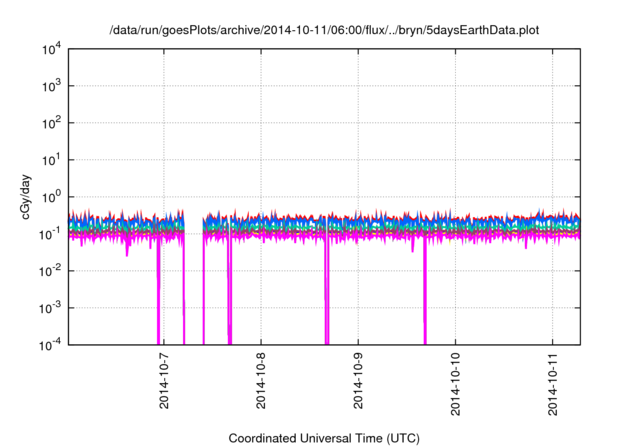The width and height of the screenshot is (640, 448).
Task: Click the 10^2 y-axis tick label
Action: (x=51, y=123)
